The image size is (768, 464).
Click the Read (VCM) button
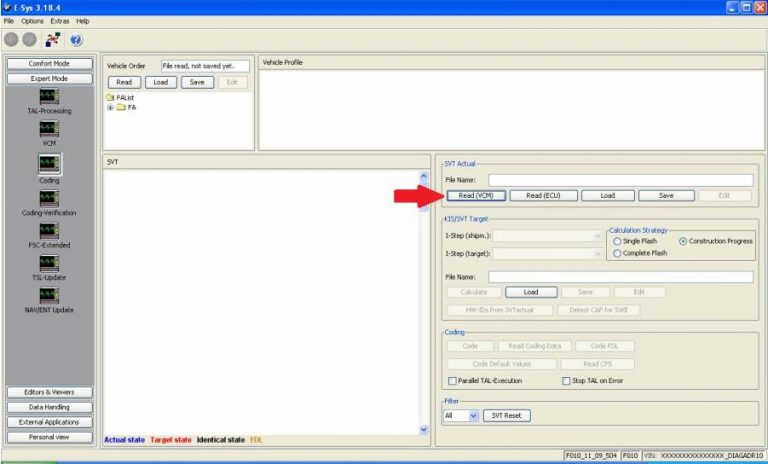[476, 195]
